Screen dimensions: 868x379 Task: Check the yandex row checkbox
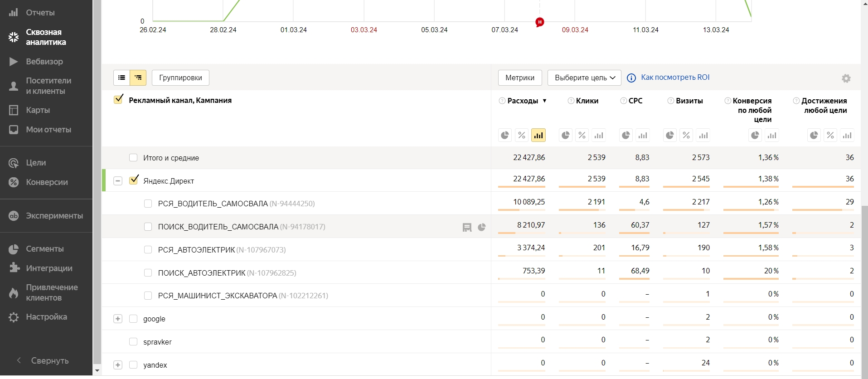click(x=133, y=364)
